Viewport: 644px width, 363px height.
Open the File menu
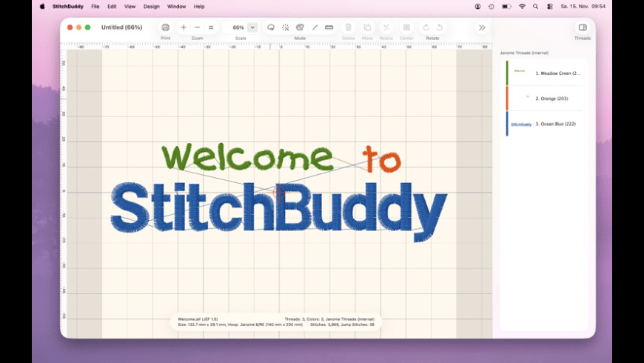(95, 7)
